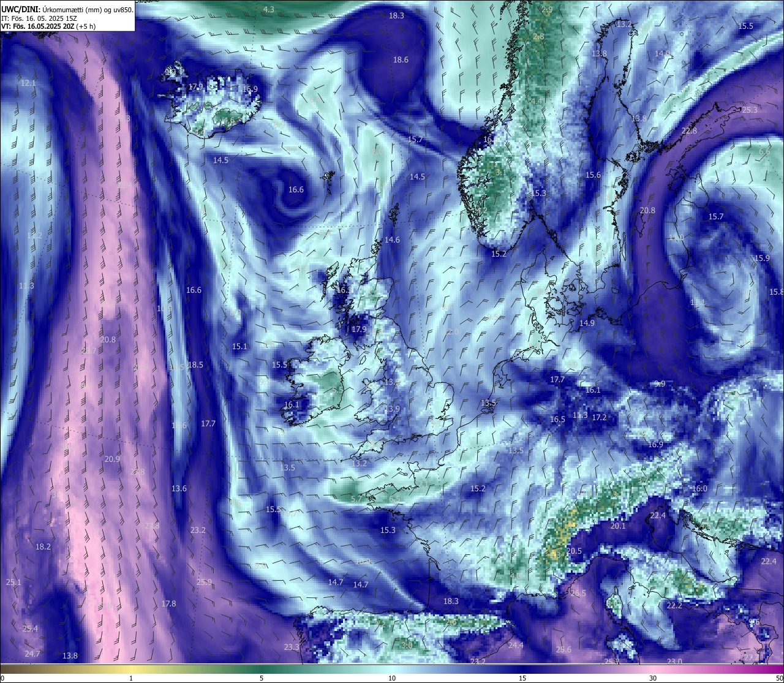Click the 12.1 value near the upper left edge
Viewport: 784px width, 683px height.
(x=28, y=83)
